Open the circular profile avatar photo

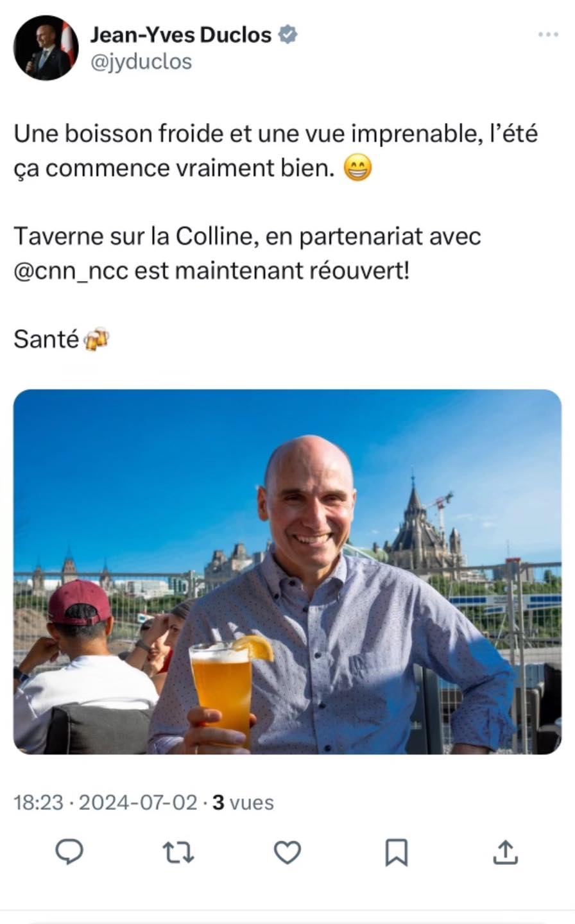(x=46, y=48)
